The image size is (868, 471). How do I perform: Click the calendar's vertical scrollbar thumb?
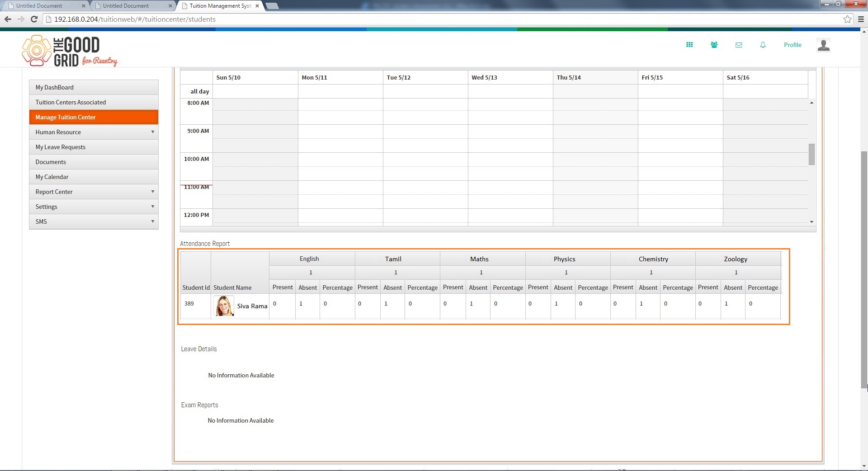pyautogui.click(x=811, y=154)
